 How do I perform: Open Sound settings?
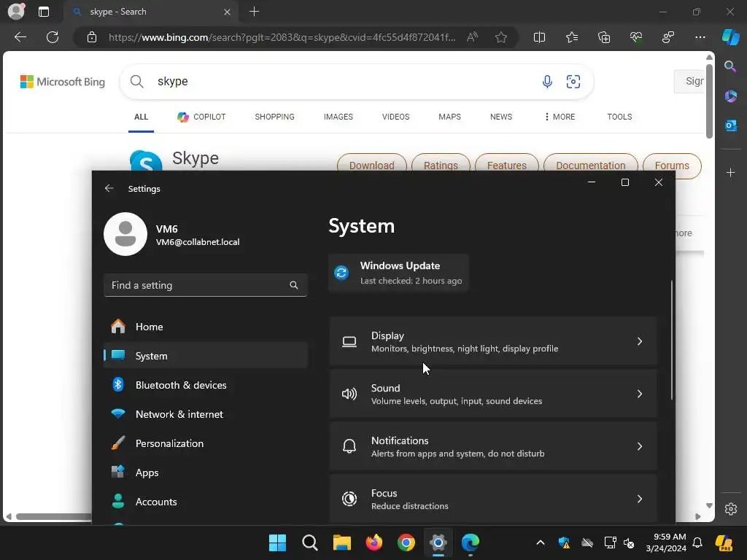tap(493, 394)
